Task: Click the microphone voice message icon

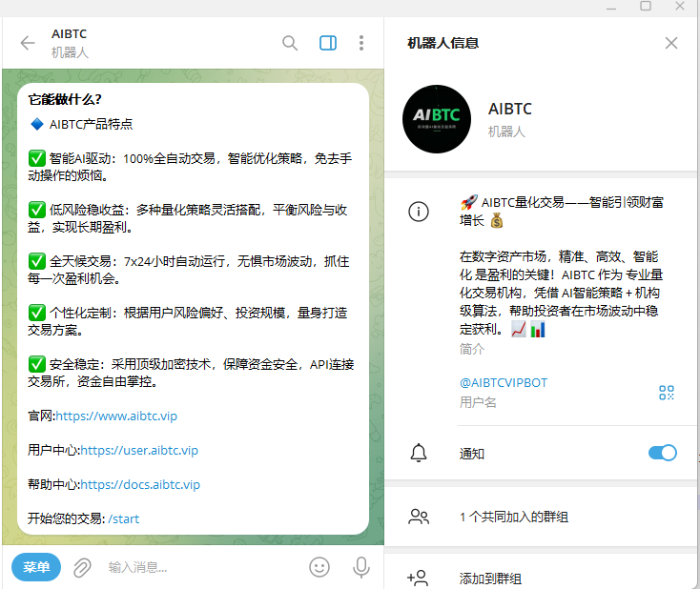Action: click(361, 567)
